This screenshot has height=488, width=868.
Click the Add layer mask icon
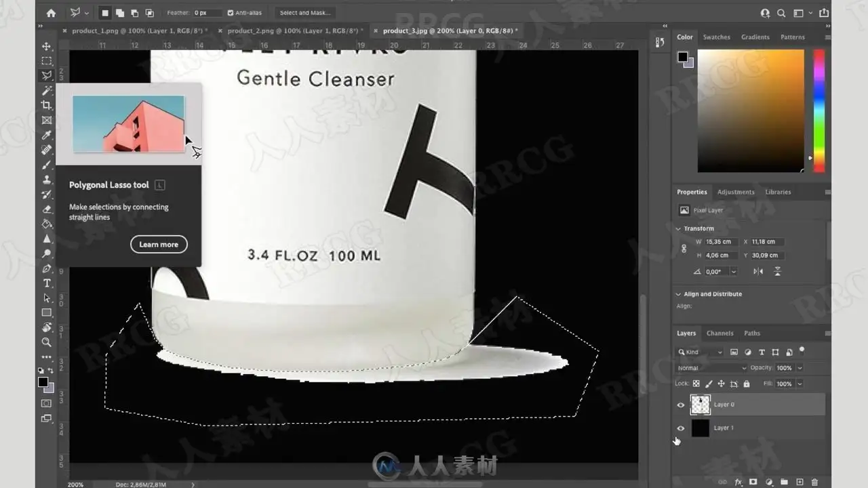tap(753, 482)
